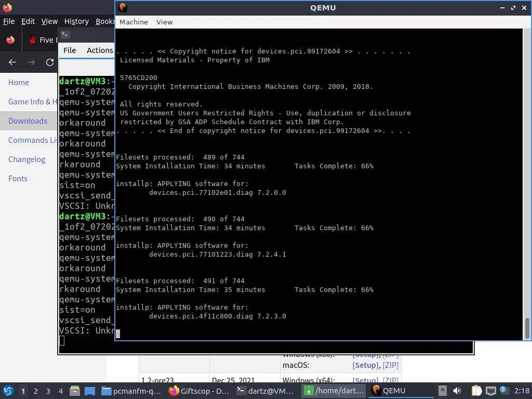Open Firefox File menu
Image resolution: width=532 pixels, height=399 pixels.
coord(9,21)
